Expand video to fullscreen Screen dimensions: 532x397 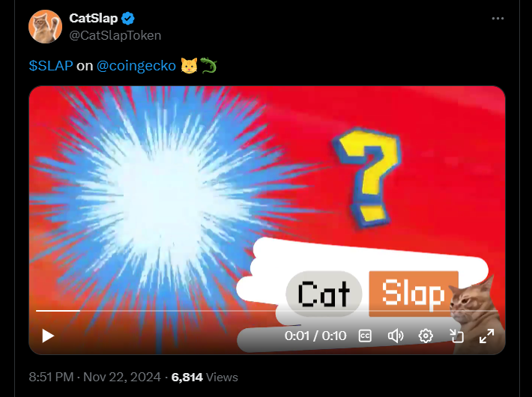[x=486, y=336]
